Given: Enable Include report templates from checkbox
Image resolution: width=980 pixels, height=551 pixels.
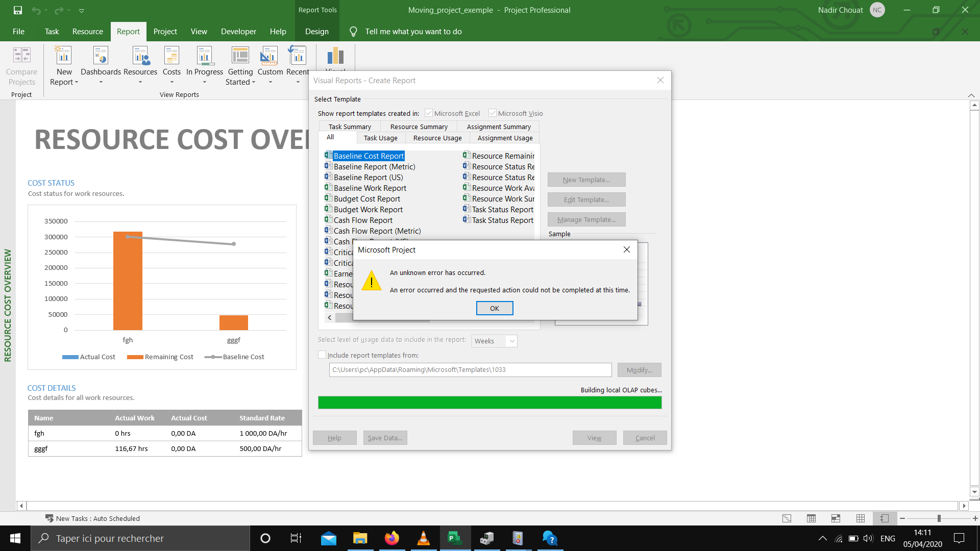Looking at the screenshot, I should point(322,355).
